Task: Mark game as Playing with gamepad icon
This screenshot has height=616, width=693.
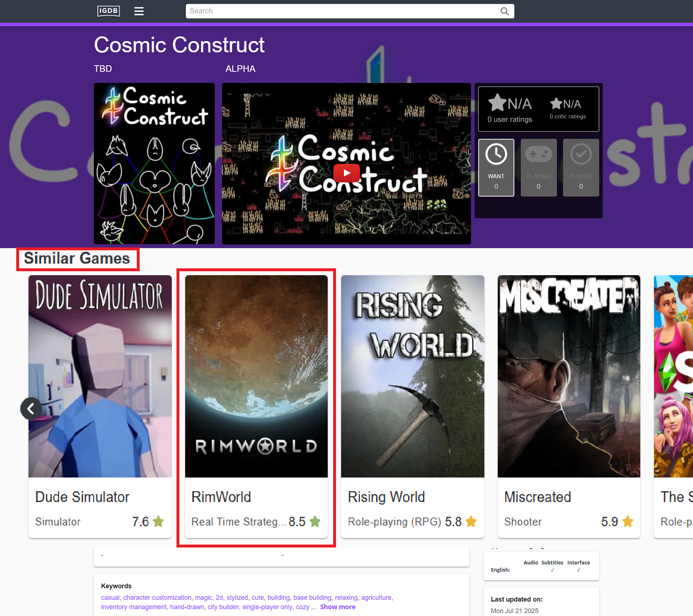Action: [x=539, y=168]
